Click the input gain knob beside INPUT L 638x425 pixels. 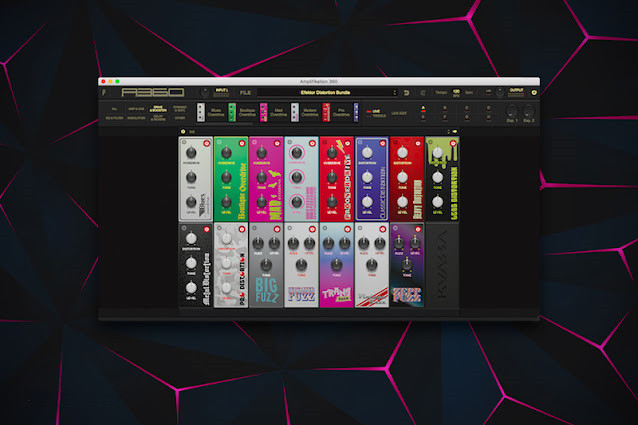tap(205, 93)
